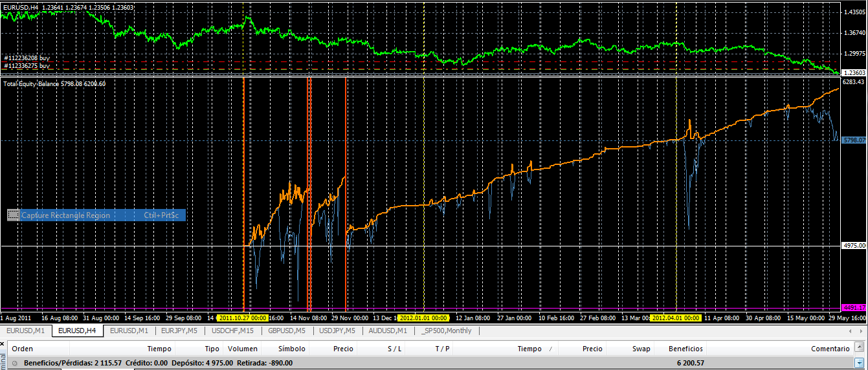Click the 5798.07 equity level price tag

pos(854,140)
